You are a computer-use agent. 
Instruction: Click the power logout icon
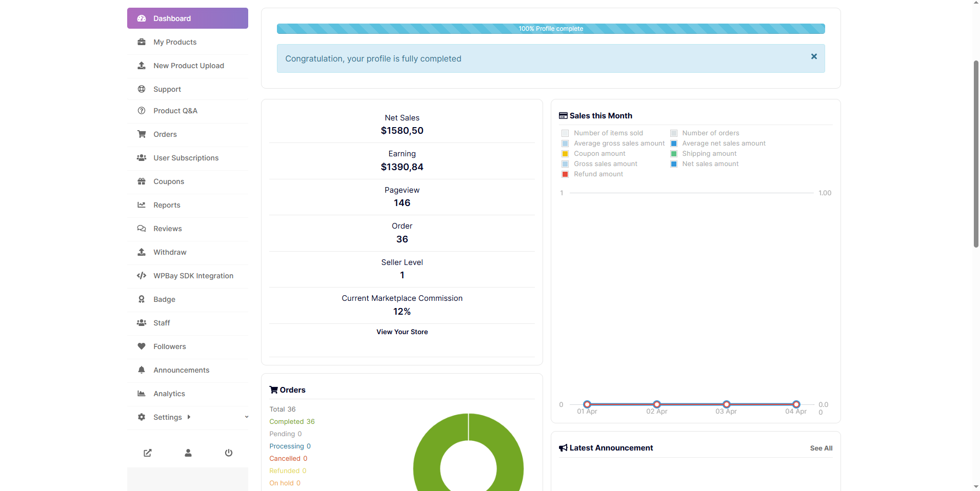tap(229, 453)
